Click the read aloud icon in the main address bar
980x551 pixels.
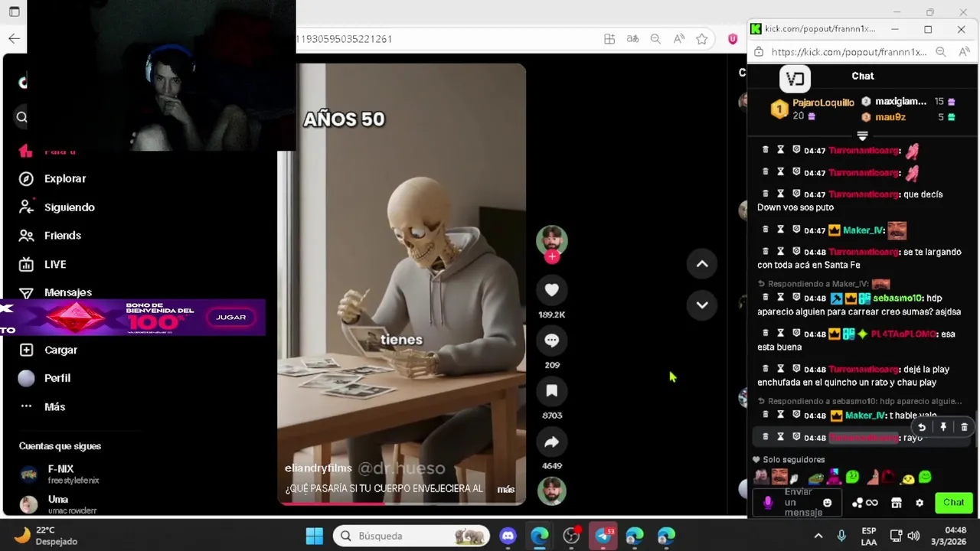678,39
